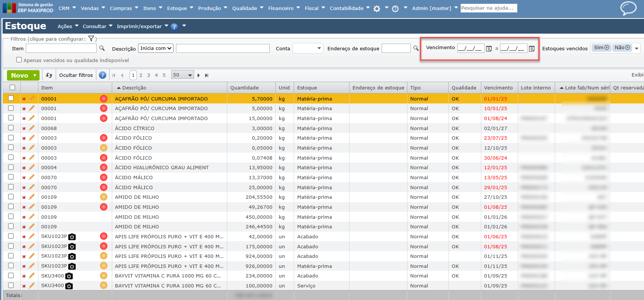
Task: Click the chat speech bubble icon
Action: pos(628,8)
